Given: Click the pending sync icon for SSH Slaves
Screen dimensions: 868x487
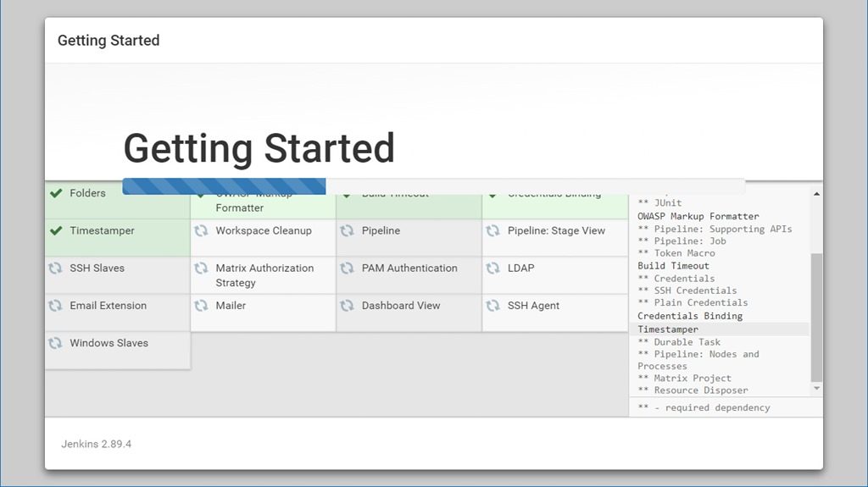Looking at the screenshot, I should tap(56, 268).
